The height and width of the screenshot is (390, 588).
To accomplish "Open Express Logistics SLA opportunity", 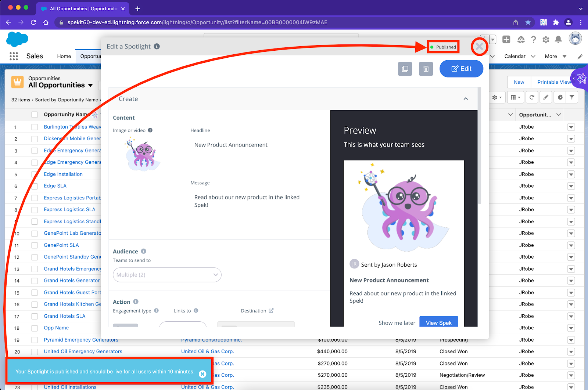I will [x=69, y=209].
